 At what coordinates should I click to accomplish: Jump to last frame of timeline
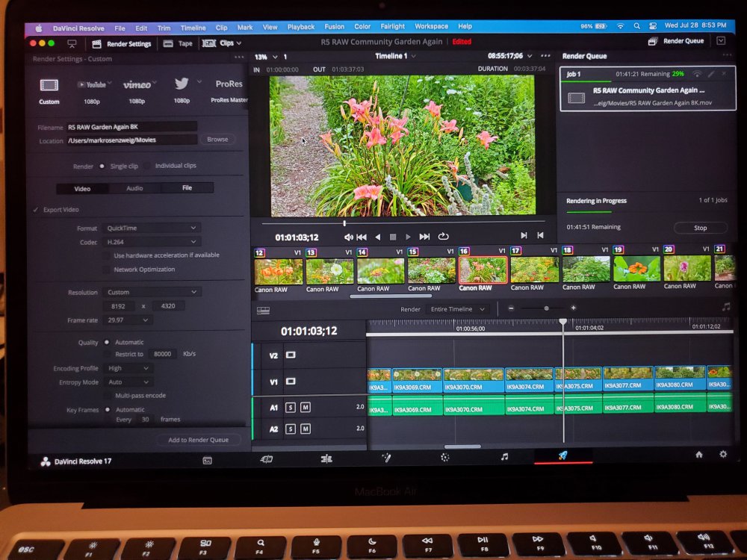pyautogui.click(x=424, y=236)
